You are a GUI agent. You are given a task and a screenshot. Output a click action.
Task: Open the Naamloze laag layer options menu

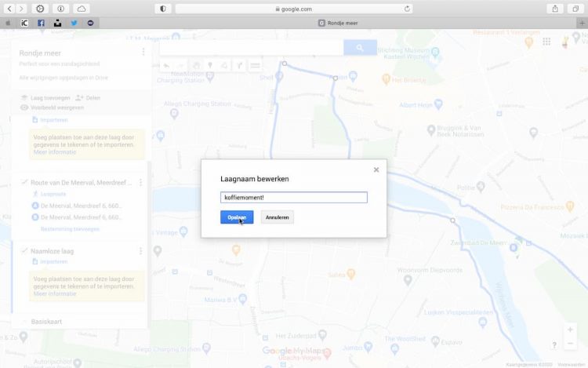point(141,251)
